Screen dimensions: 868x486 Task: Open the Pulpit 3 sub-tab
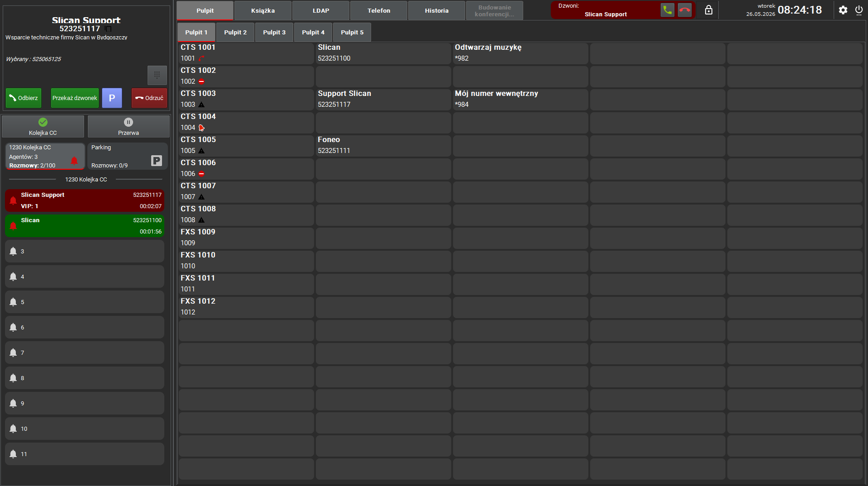(274, 32)
